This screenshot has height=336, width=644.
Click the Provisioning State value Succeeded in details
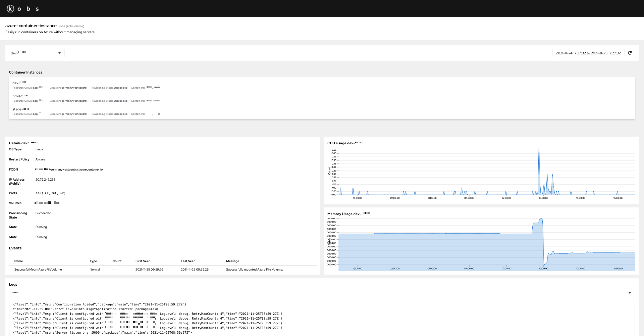43,213
